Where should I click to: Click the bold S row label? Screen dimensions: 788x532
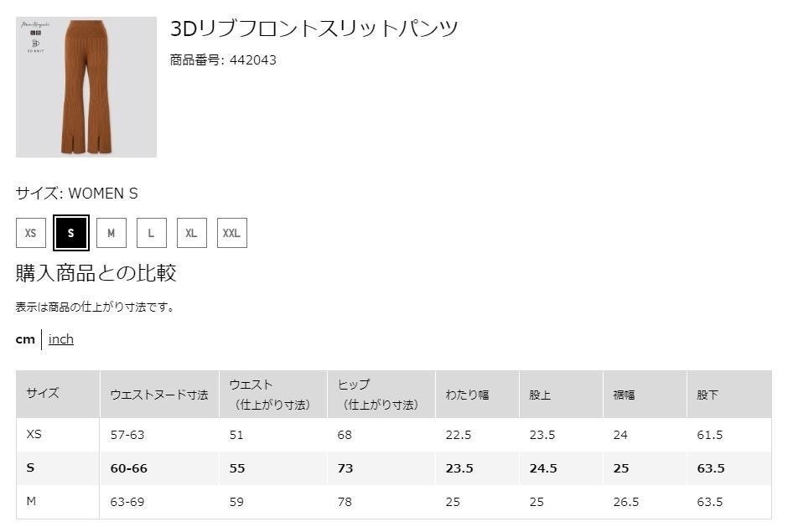(x=31, y=467)
